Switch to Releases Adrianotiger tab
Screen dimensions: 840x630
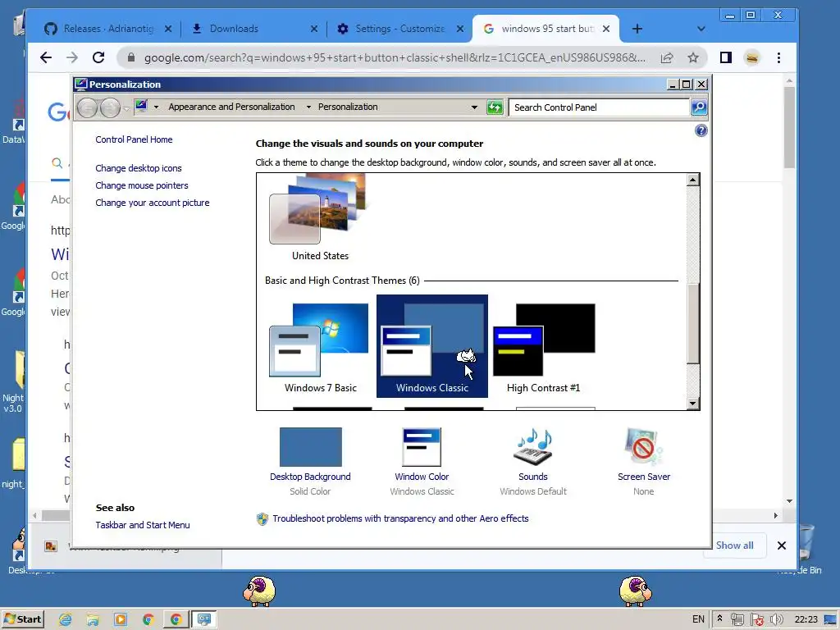pos(109,29)
